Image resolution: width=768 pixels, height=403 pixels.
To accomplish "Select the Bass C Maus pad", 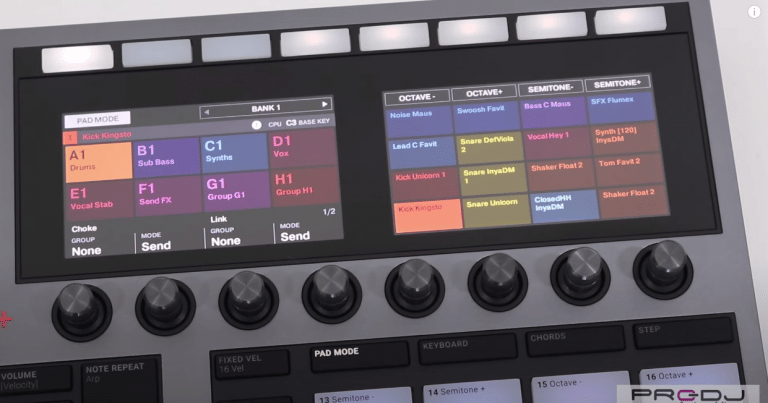I will [x=554, y=112].
